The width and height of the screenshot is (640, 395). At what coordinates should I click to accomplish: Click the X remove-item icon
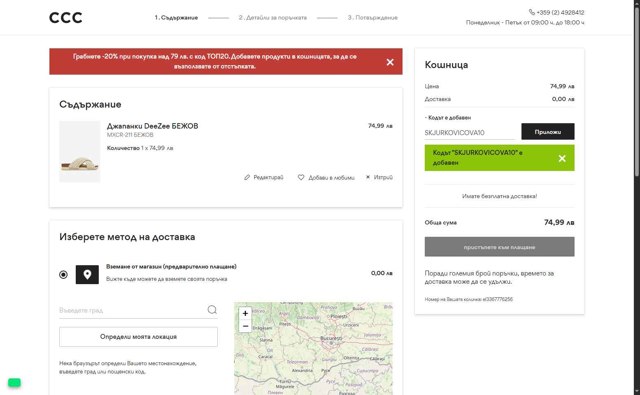pos(368,177)
